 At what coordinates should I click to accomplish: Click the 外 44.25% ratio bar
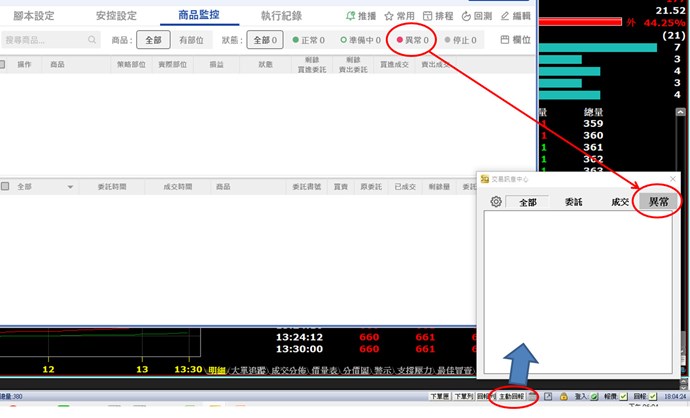(580, 22)
